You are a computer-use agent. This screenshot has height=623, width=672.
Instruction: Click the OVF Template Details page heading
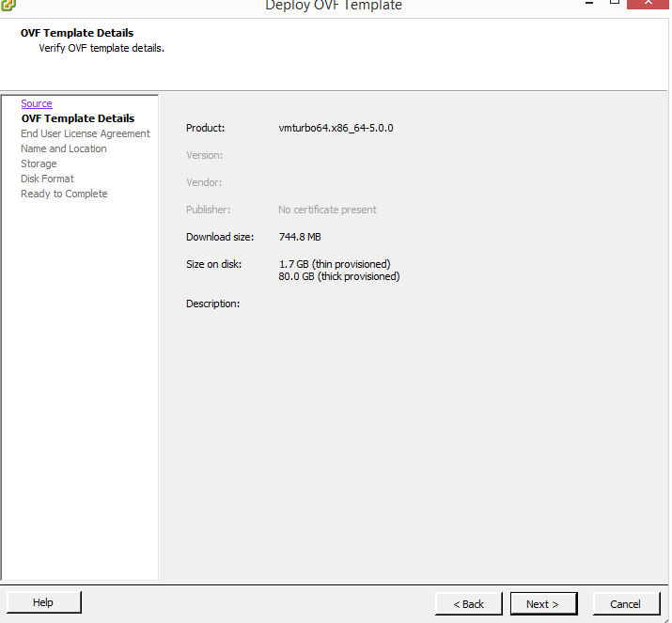click(77, 33)
